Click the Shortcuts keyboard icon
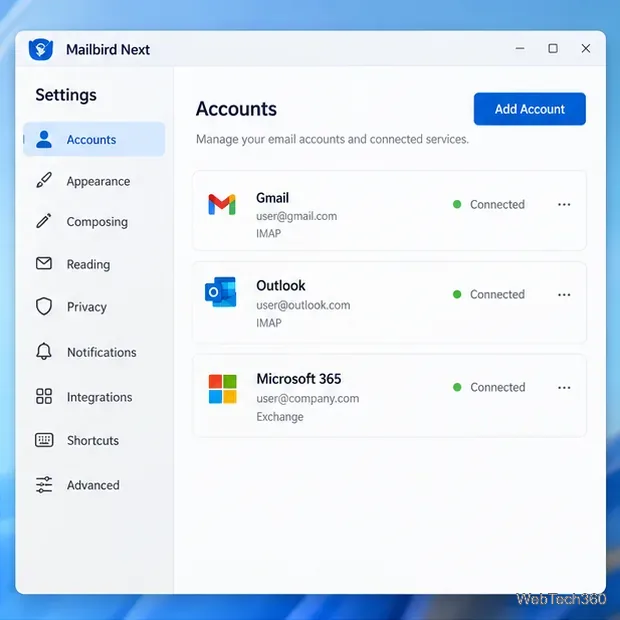This screenshot has width=620, height=620. point(44,440)
